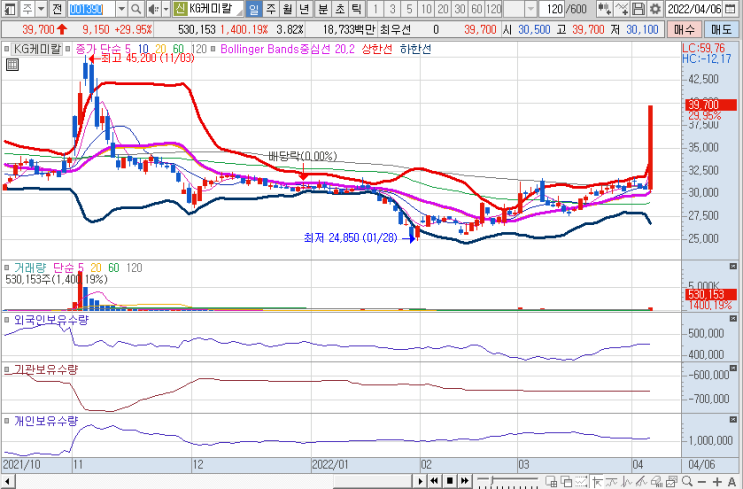Expand the KG케미칼 stock name corner arrow
This screenshot has width=743, height=489.
coord(239,11)
